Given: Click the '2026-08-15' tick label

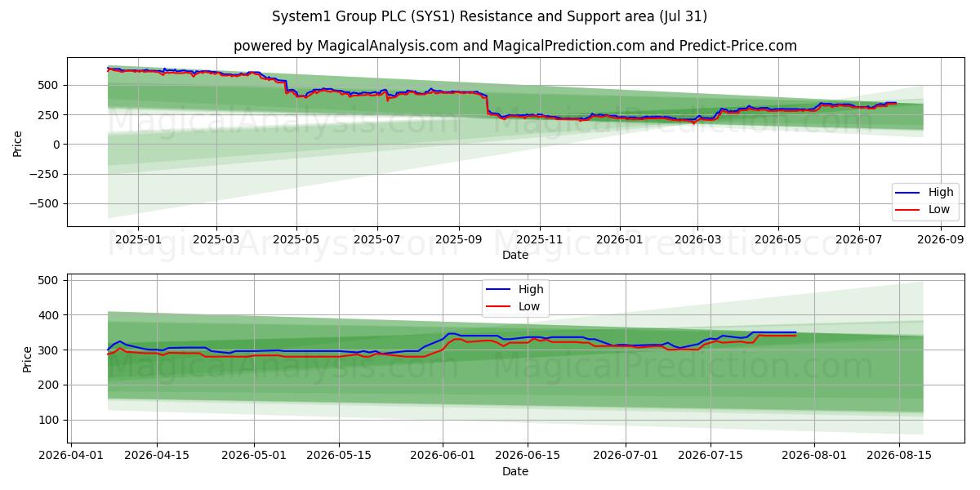Looking at the screenshot, I should tap(900, 456).
